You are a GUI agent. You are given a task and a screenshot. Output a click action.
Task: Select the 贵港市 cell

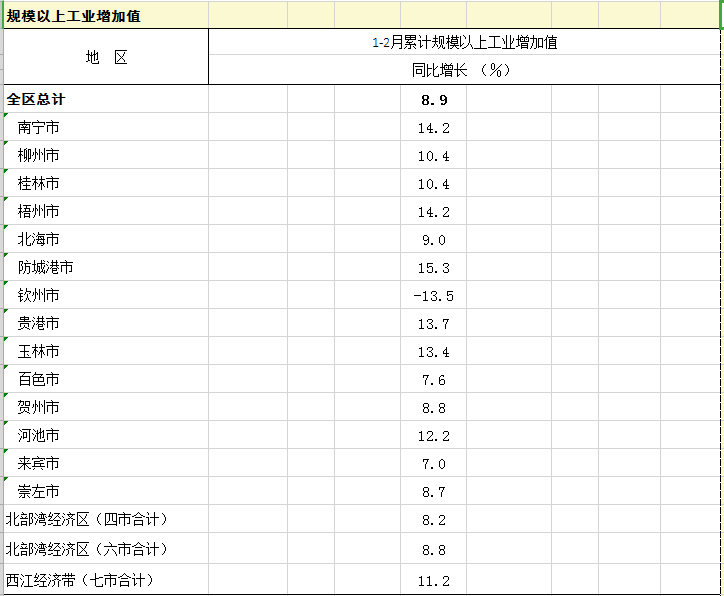(106, 323)
